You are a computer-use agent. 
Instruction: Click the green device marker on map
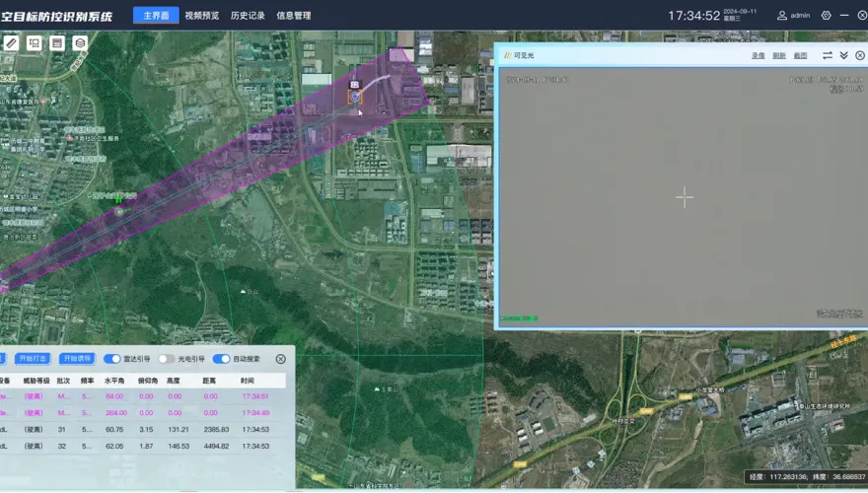click(119, 212)
